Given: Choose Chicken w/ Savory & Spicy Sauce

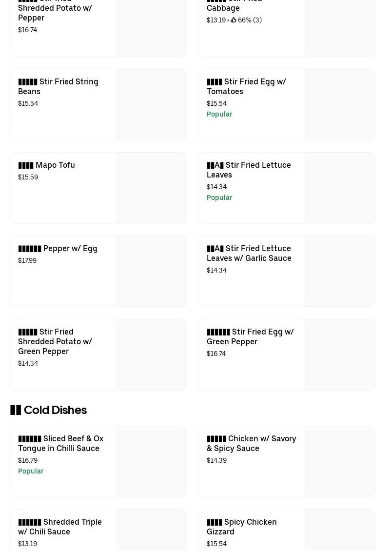Looking at the screenshot, I should [x=251, y=443].
